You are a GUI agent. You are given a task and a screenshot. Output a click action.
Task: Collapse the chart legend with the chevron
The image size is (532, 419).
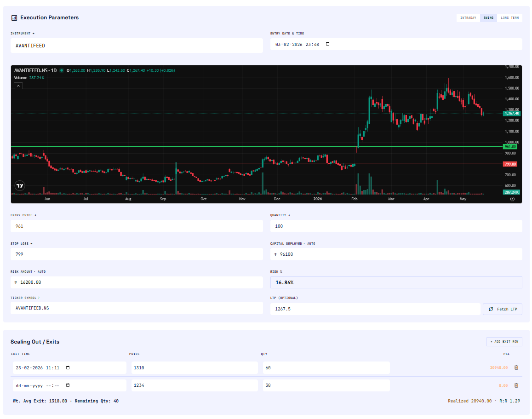pos(18,86)
